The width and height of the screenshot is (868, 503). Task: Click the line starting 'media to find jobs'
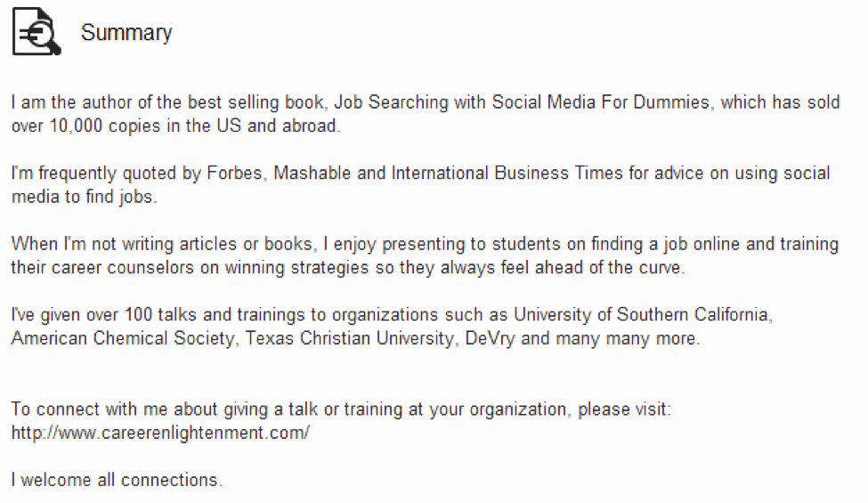coord(85,197)
